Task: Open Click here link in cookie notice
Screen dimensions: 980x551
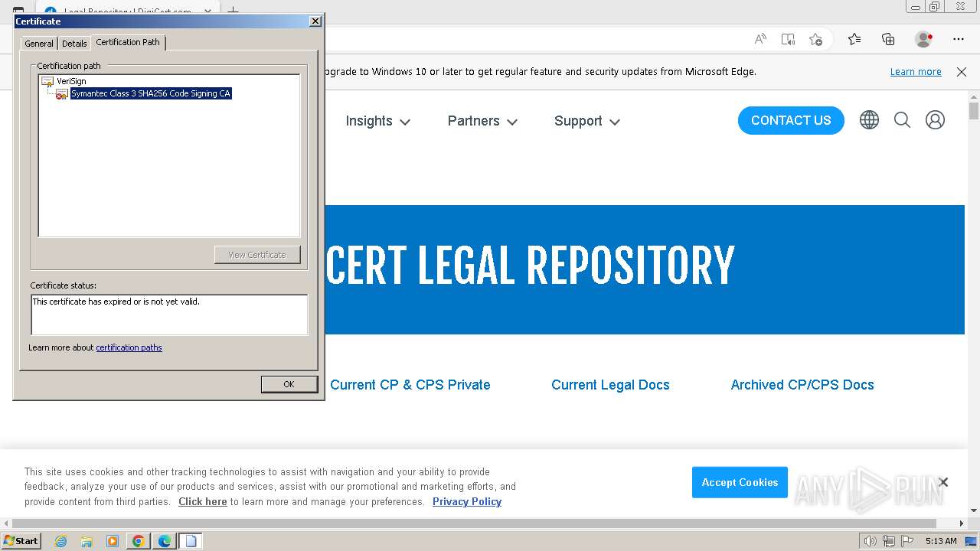Action: [203, 502]
